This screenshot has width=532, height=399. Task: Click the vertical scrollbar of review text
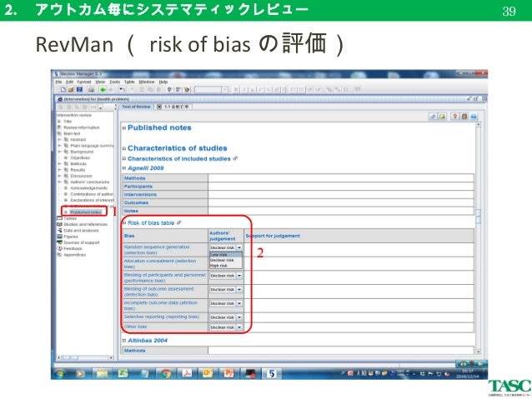coord(479,238)
